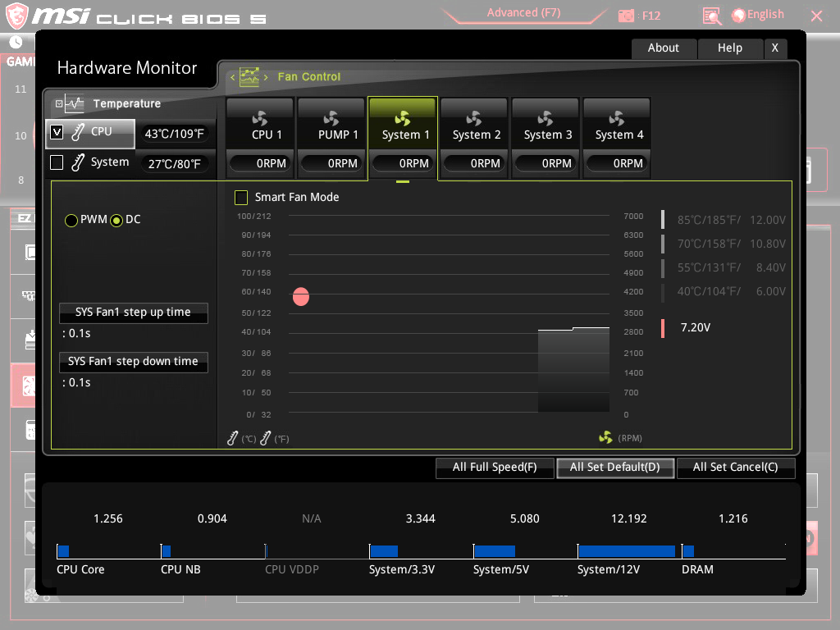The height and width of the screenshot is (630, 840).
Task: Select the DC radio button
Action: click(x=116, y=220)
